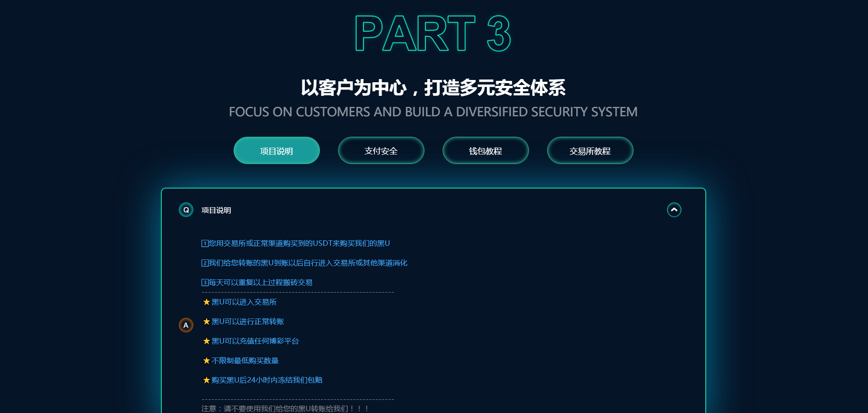Click the star icon next to 黑U可以进入交易所
Viewport: 868px width, 413px height.
point(205,302)
